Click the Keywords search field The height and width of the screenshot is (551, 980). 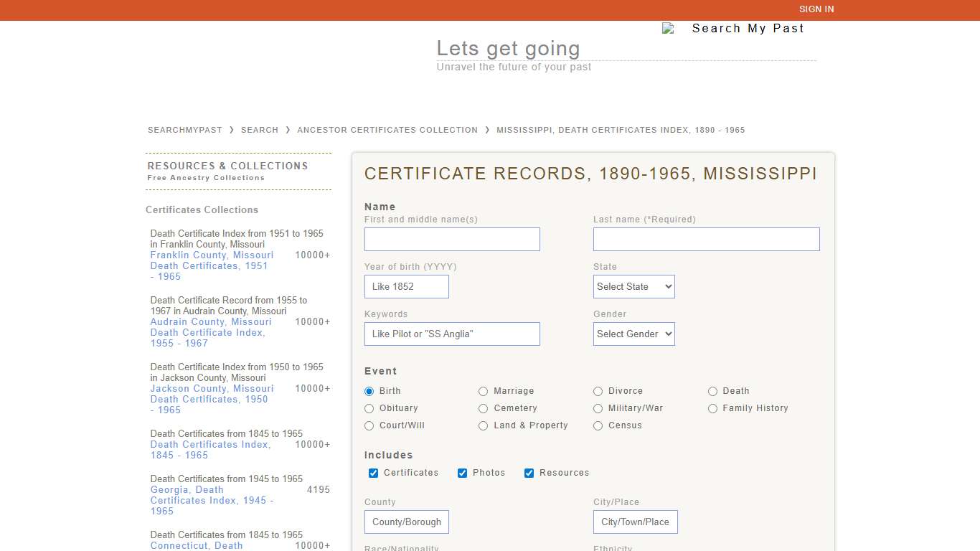pyautogui.click(x=452, y=334)
